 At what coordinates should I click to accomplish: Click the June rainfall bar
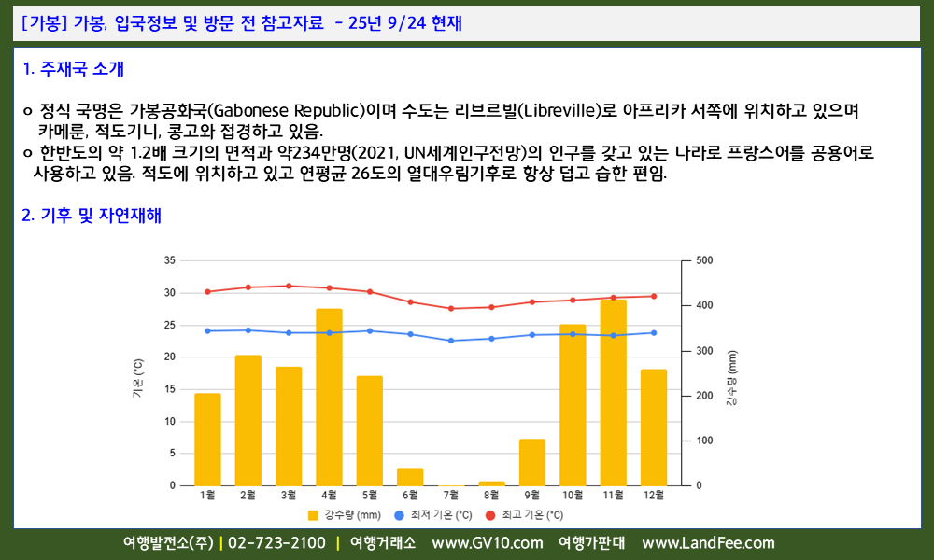(x=410, y=476)
